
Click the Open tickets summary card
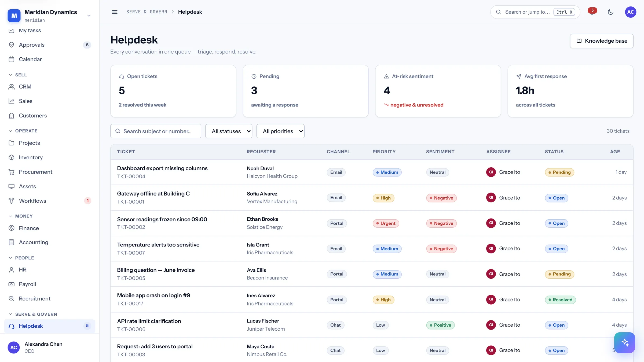(x=173, y=91)
